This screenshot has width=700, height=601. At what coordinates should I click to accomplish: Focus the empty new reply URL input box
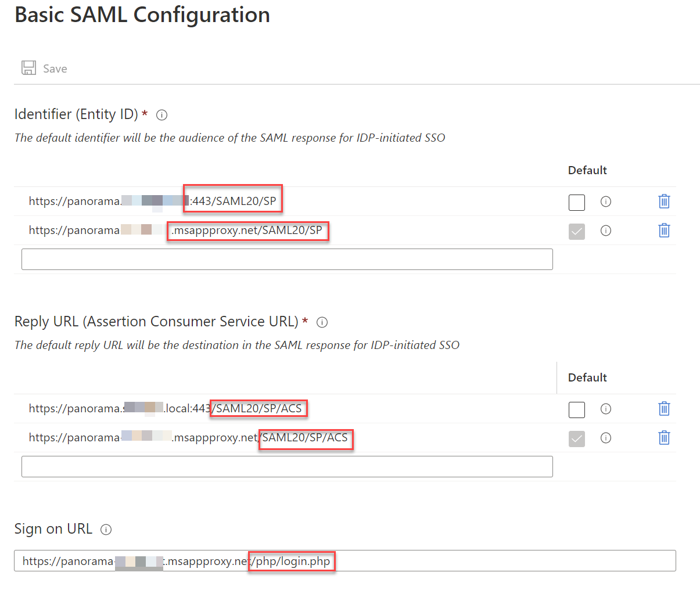pyautogui.click(x=287, y=467)
